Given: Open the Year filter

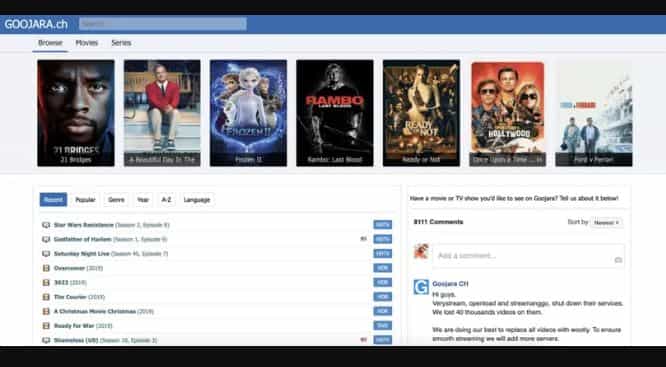Looking at the screenshot, I should 143,200.
